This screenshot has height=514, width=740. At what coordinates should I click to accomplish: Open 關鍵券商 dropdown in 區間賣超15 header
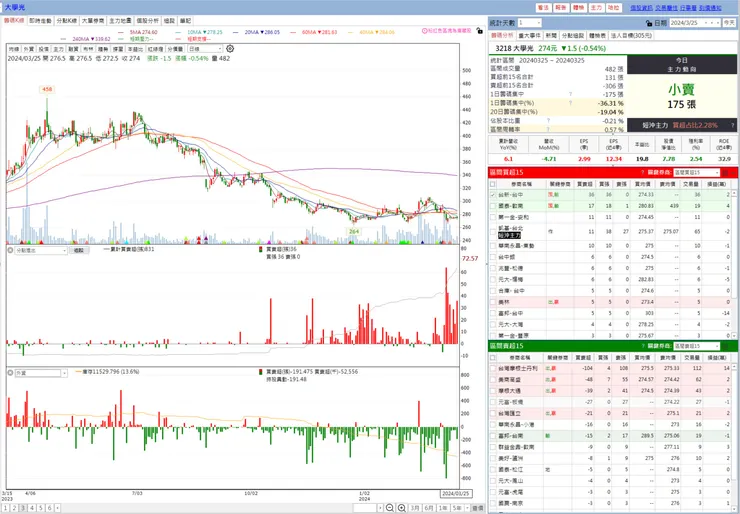[697, 346]
